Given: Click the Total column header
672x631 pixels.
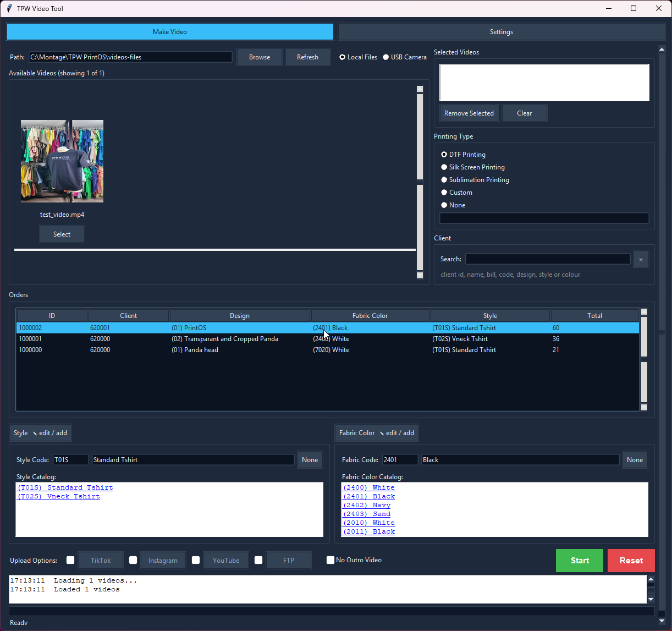Looking at the screenshot, I should [595, 316].
